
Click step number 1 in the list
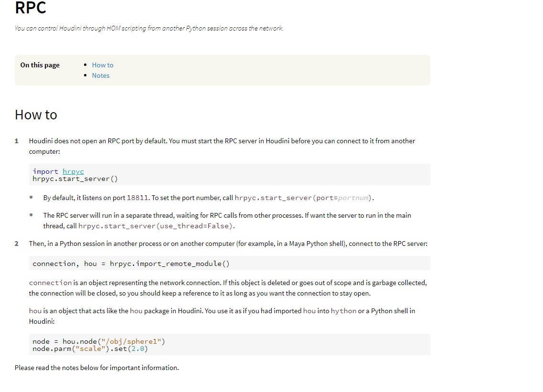point(17,141)
